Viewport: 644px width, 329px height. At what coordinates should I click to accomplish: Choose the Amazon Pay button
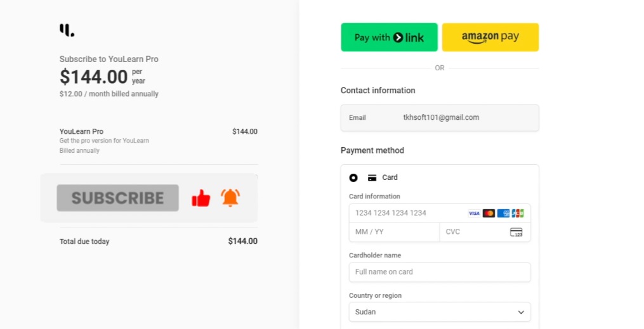(490, 37)
